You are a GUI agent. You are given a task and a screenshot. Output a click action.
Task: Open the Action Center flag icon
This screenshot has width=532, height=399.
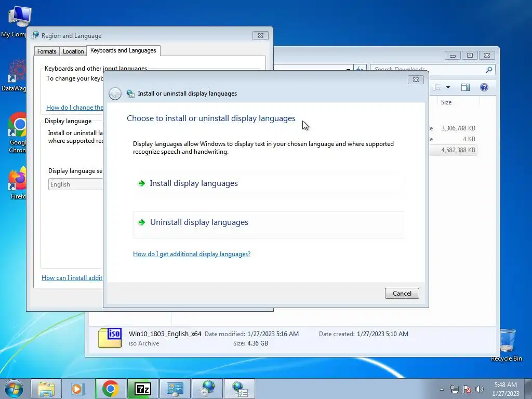tap(467, 389)
